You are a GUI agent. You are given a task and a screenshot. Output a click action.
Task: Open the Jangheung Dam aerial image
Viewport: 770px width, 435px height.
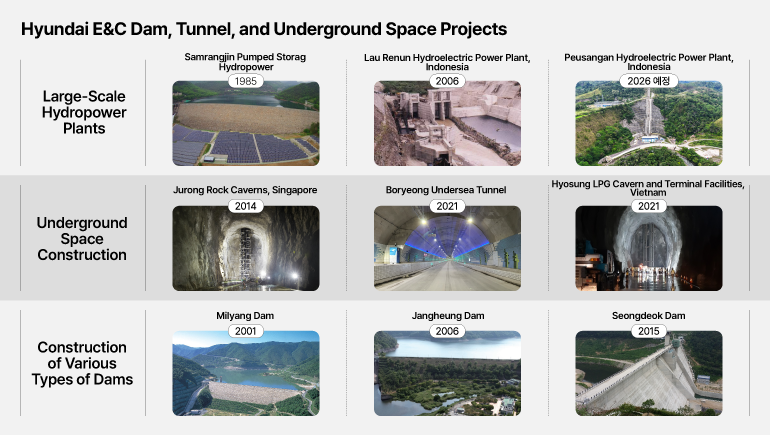tap(447, 373)
